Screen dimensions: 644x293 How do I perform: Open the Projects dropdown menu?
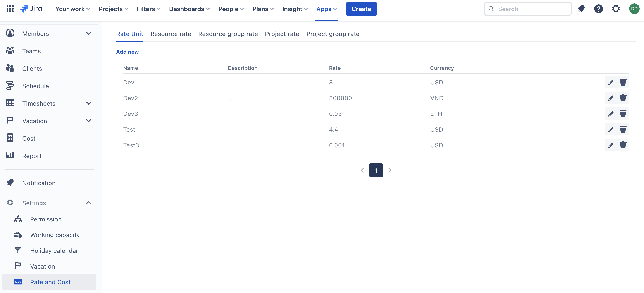[x=113, y=9]
